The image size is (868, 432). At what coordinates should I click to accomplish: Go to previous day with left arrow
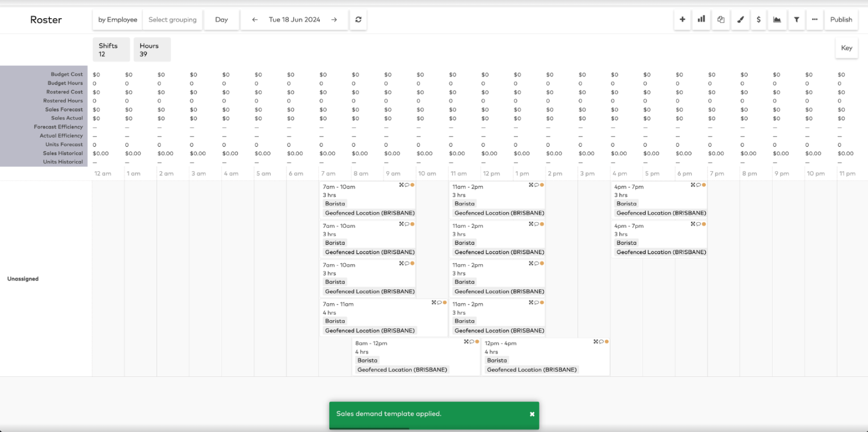[255, 19]
